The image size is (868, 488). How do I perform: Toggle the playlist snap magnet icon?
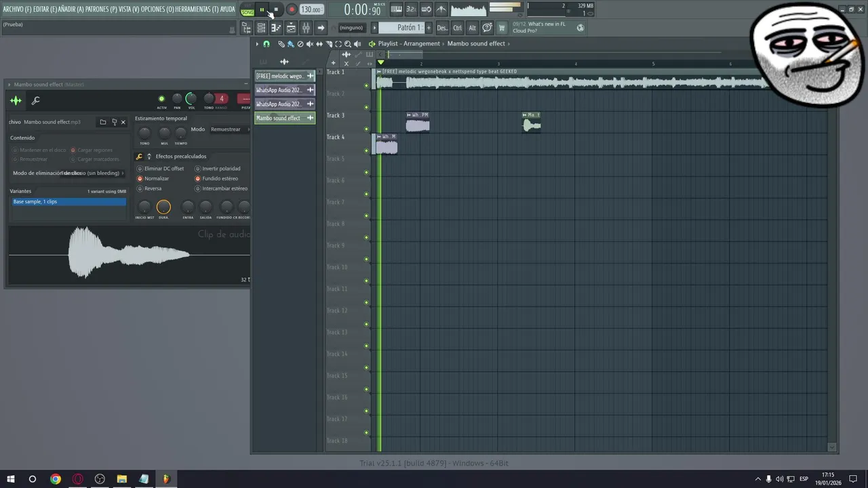267,44
